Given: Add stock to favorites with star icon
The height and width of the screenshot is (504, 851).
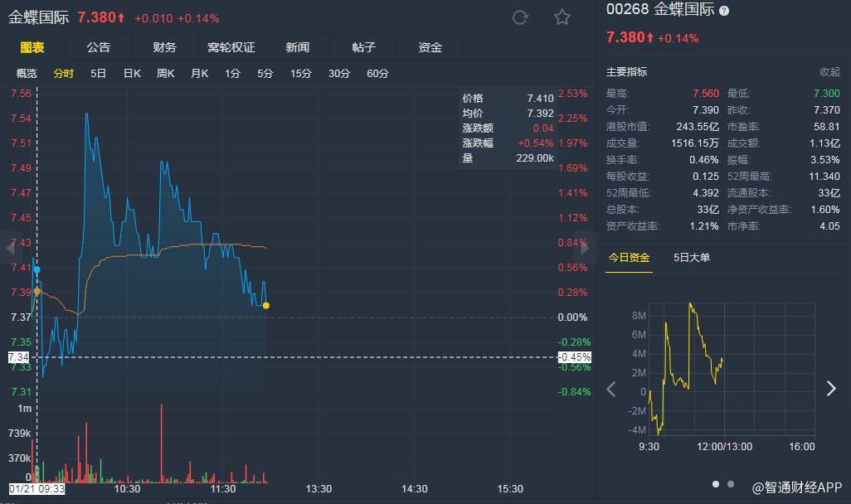Looking at the screenshot, I should [x=562, y=17].
